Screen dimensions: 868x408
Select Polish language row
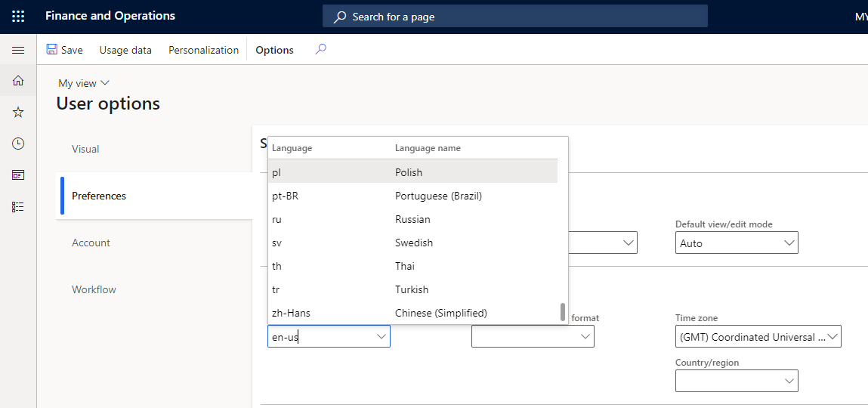(413, 172)
